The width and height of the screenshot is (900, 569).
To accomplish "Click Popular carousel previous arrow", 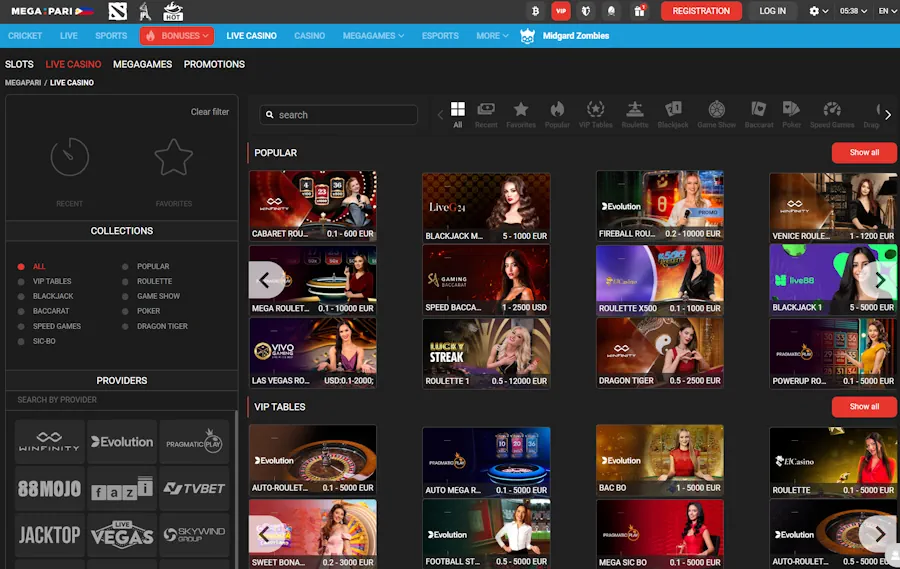I will pyautogui.click(x=266, y=280).
